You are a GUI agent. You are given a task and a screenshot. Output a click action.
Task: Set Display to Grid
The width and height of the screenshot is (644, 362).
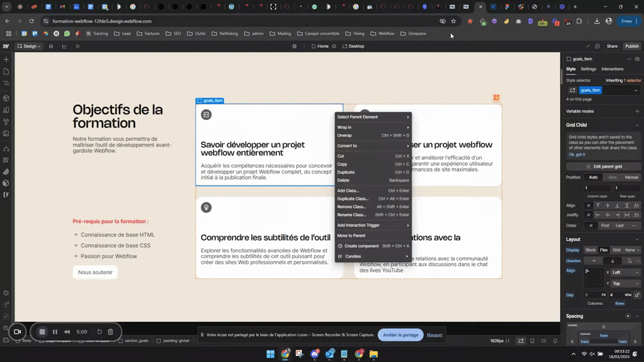(x=616, y=250)
